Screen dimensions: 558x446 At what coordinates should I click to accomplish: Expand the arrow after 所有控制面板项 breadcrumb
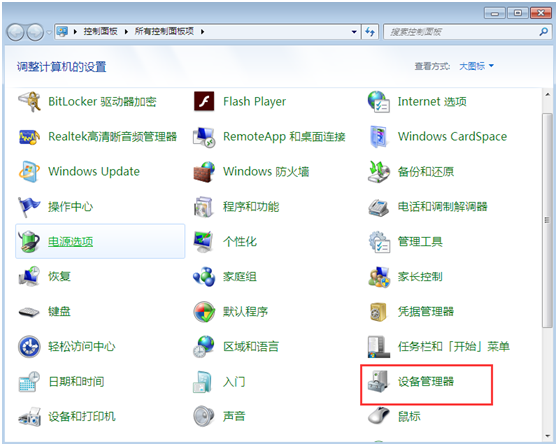click(202, 32)
